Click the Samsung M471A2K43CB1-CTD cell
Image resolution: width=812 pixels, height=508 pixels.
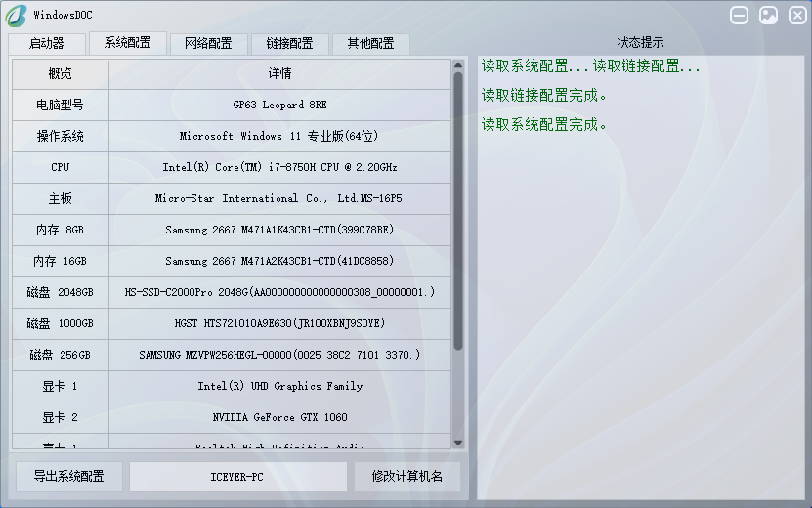[279, 261]
